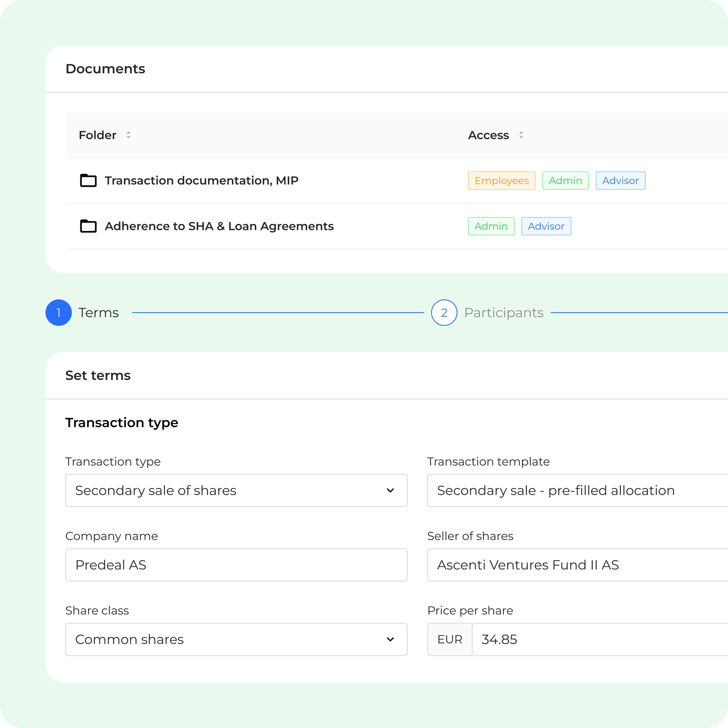Click Admin tag on Transaction documentation row
The image size is (728, 728).
coord(565,181)
